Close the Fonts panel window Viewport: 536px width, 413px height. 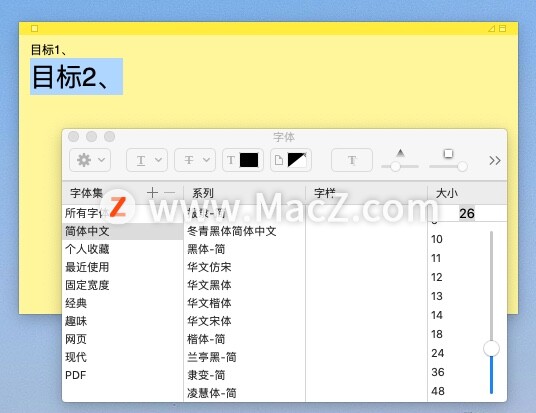pos(73,136)
